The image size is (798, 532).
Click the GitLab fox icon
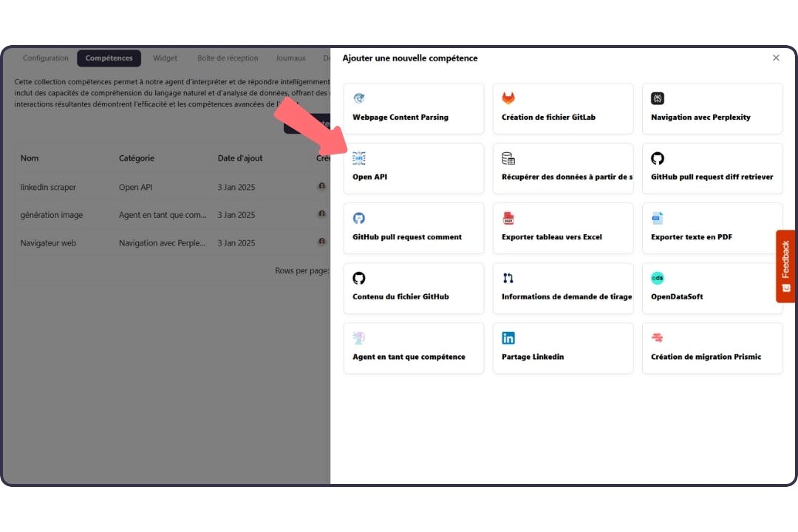(x=508, y=98)
